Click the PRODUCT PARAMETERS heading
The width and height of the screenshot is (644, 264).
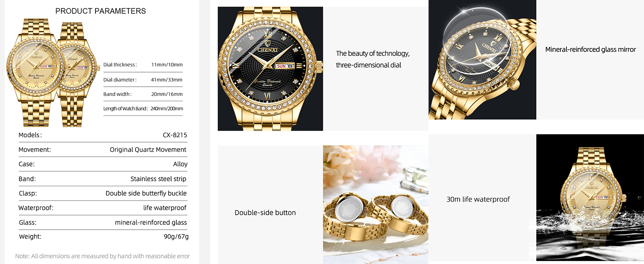click(x=101, y=11)
